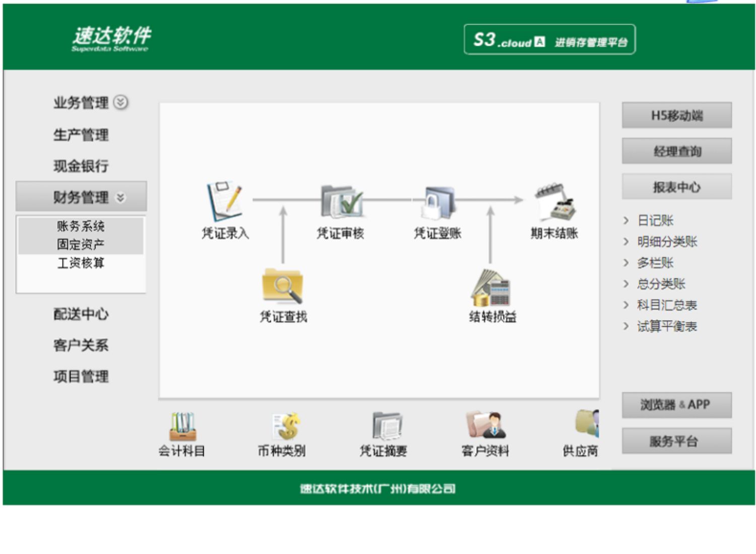Select the 业务管理 menu
The height and width of the screenshot is (554, 756).
pyautogui.click(x=81, y=103)
